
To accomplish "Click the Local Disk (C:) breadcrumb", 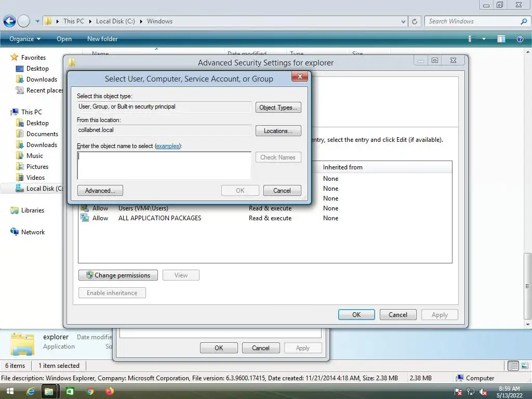I will 115,21.
